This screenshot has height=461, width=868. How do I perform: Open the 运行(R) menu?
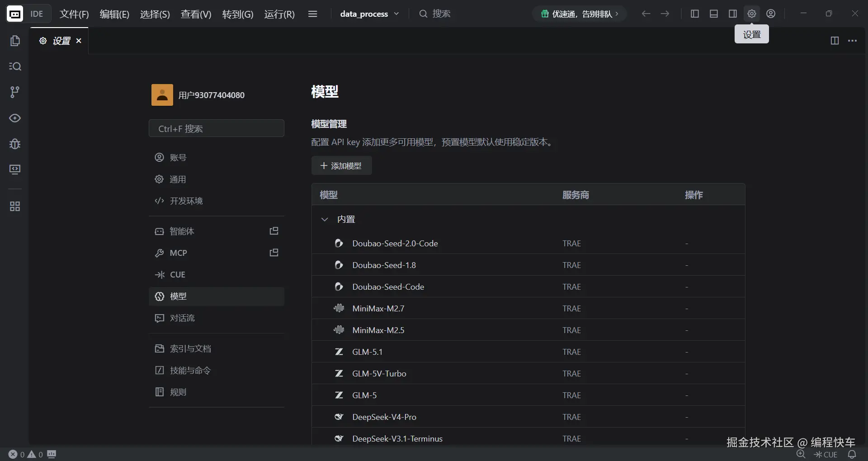pyautogui.click(x=279, y=14)
